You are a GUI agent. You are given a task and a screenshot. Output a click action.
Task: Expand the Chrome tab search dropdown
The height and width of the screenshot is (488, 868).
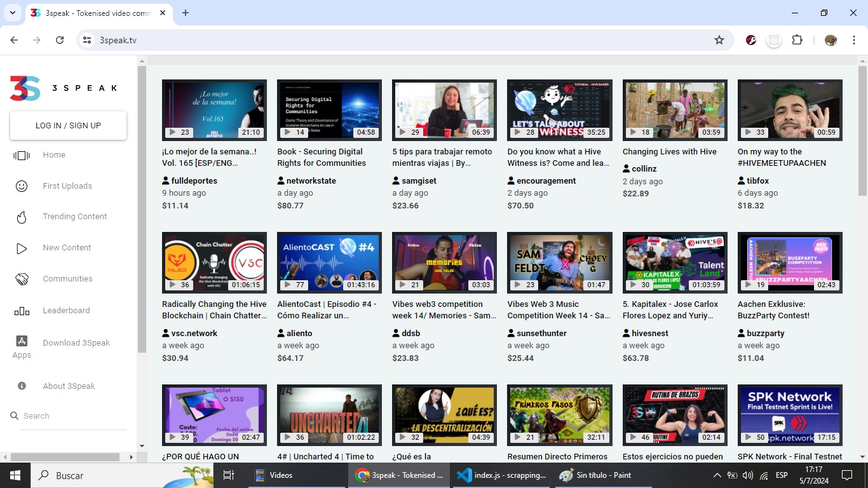point(13,13)
